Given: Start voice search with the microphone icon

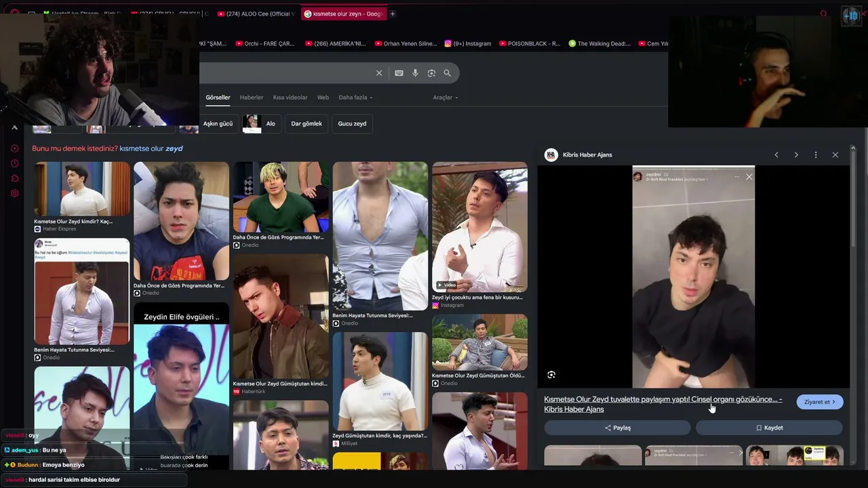Looking at the screenshot, I should [415, 73].
